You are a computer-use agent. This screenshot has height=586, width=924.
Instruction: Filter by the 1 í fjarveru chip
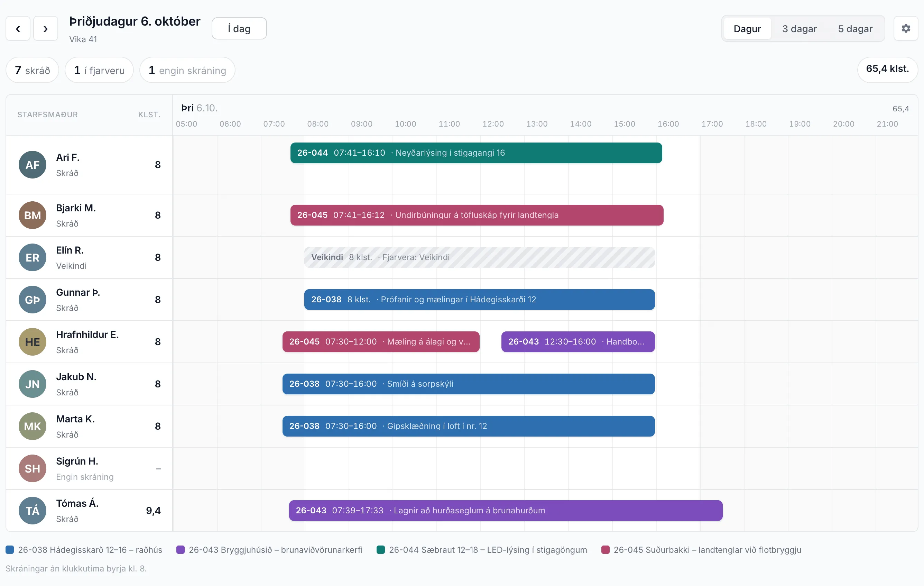coord(99,70)
